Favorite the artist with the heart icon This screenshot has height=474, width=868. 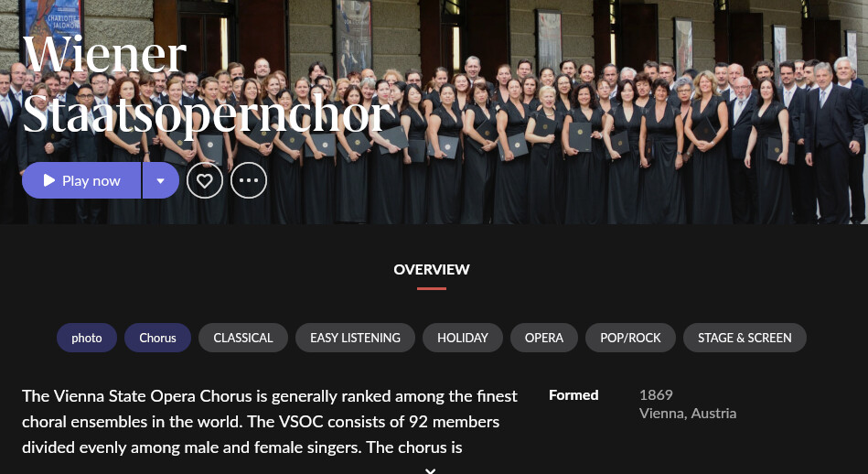click(205, 180)
